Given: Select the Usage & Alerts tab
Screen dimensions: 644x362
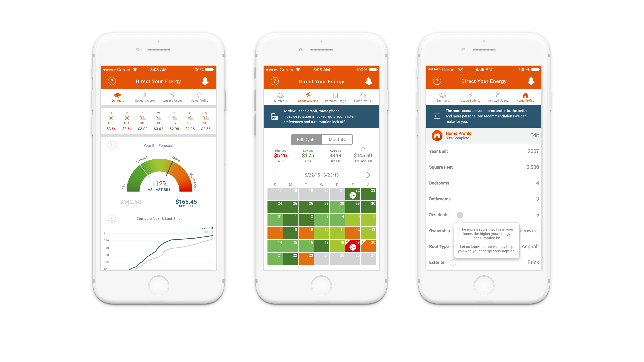Looking at the screenshot, I should (x=307, y=97).
